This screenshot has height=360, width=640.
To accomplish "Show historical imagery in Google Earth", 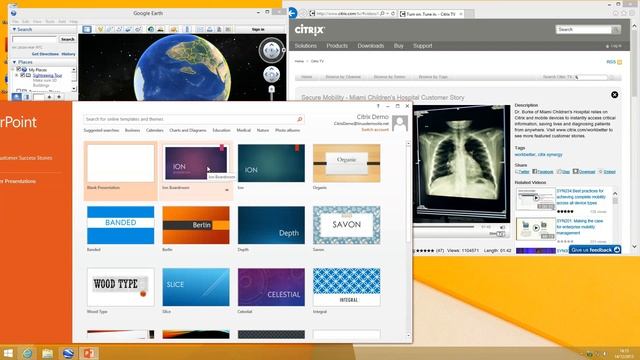I will click(x=151, y=29).
